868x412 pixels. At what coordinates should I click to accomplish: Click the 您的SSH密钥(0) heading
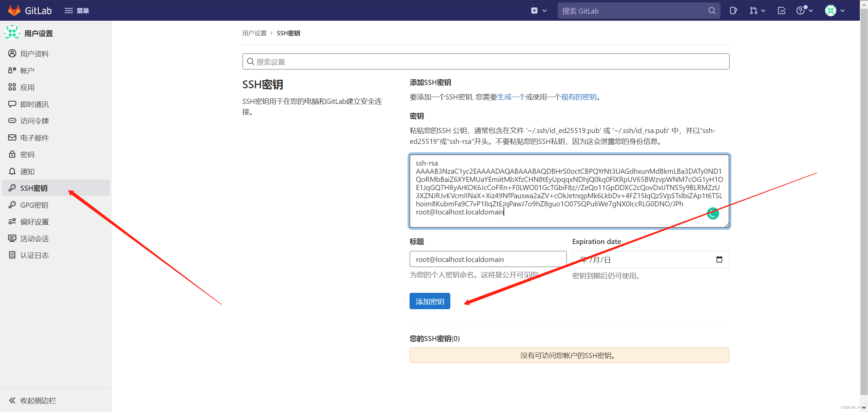coord(435,339)
